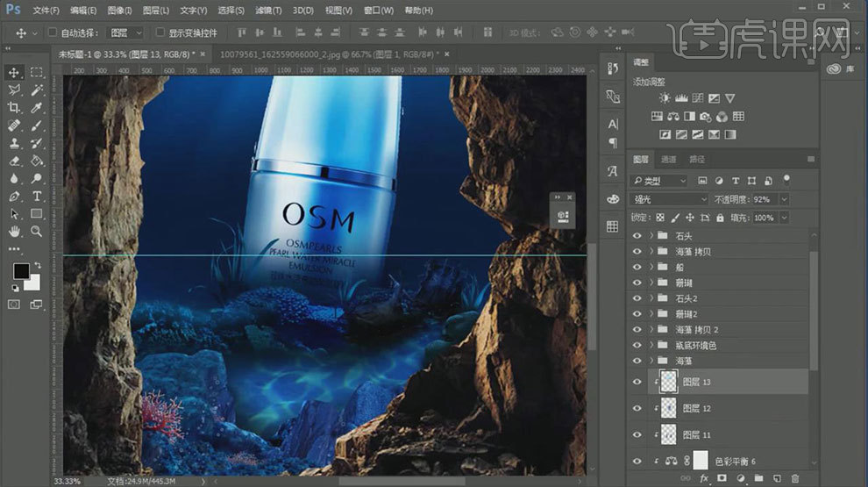Open the layer style fx menu
This screenshot has height=487, width=868.
click(x=704, y=479)
